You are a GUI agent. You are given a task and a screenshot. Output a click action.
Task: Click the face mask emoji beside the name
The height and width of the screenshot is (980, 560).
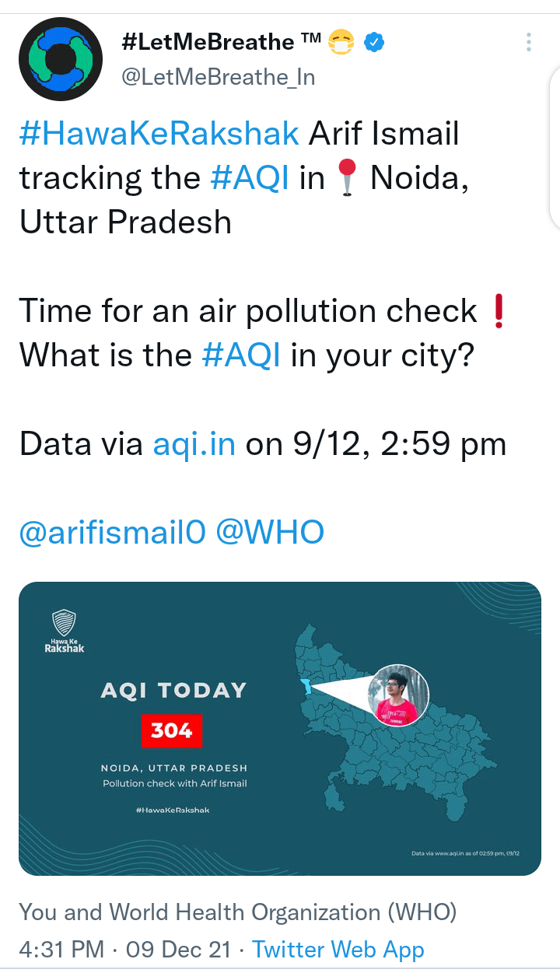point(342,43)
